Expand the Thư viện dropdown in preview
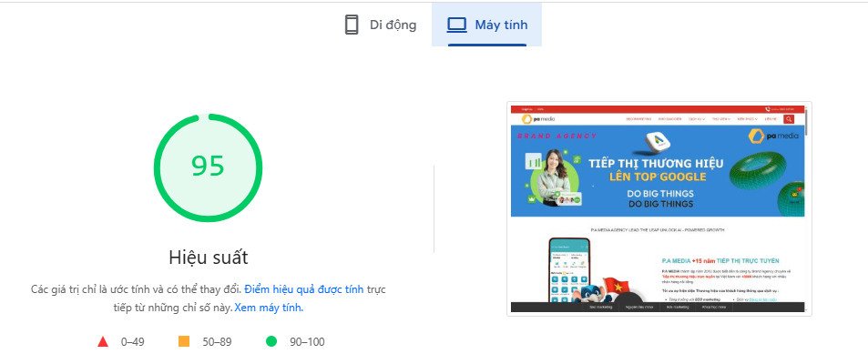The height and width of the screenshot is (364, 868). tap(721, 118)
